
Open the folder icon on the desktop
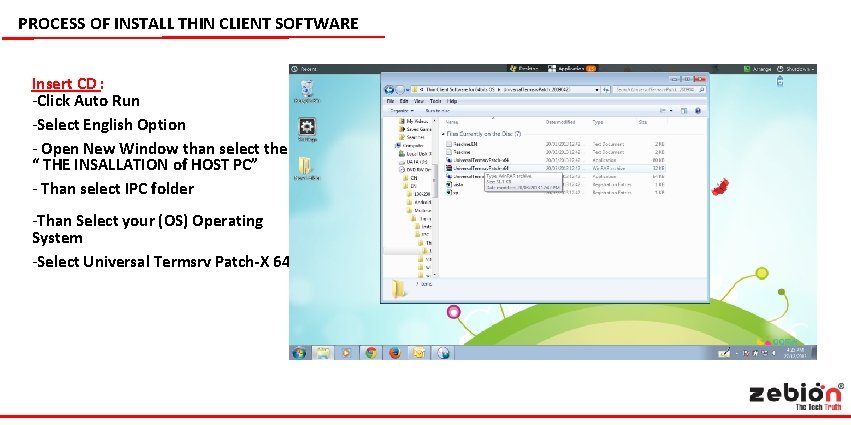306,168
